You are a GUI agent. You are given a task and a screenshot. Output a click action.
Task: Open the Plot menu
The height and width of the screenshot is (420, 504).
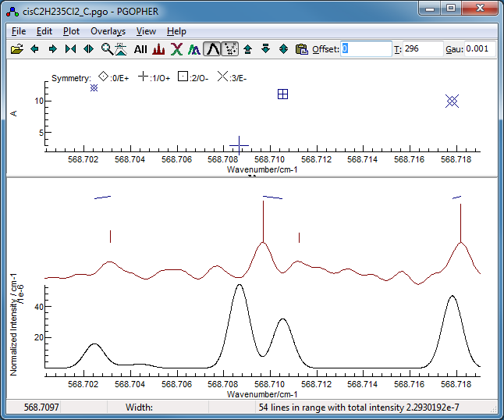pyautogui.click(x=71, y=31)
